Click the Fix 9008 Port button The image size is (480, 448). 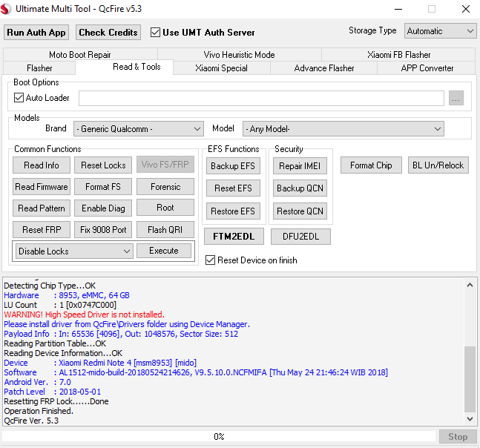pos(103,229)
